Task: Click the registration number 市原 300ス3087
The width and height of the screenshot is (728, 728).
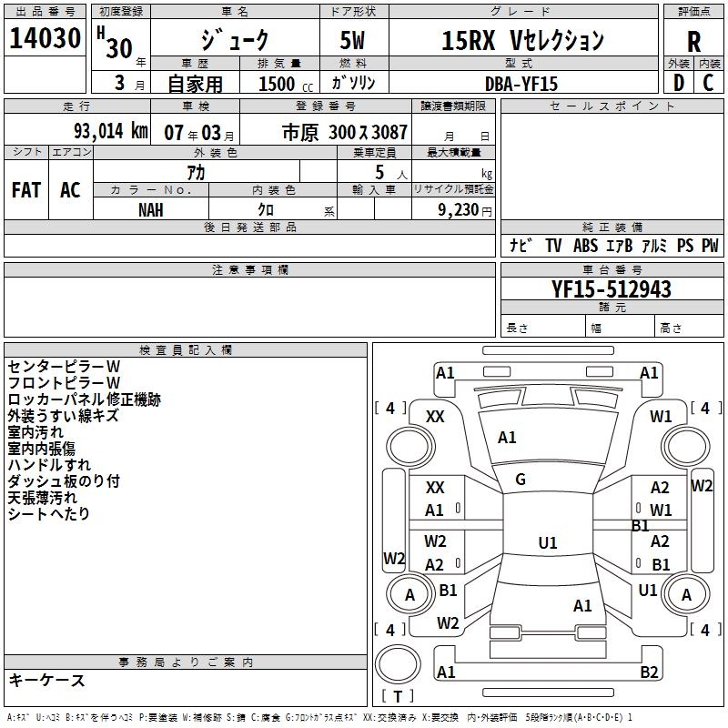Action: point(345,133)
